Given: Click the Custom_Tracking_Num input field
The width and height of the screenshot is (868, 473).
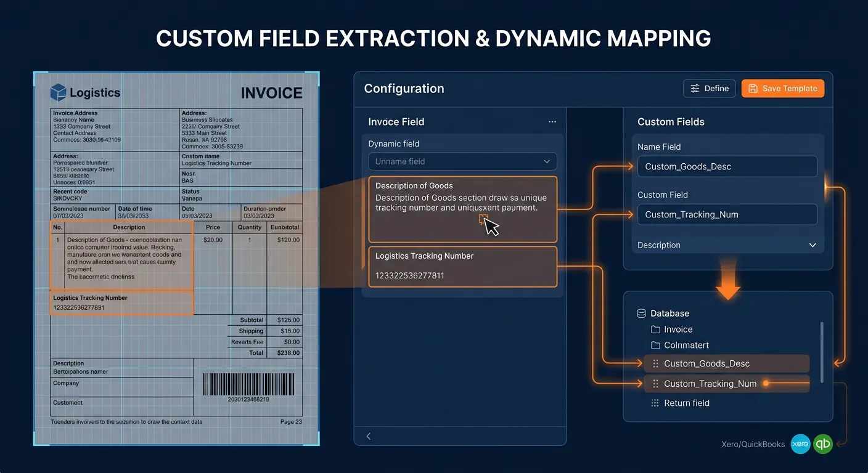Looking at the screenshot, I should [727, 214].
